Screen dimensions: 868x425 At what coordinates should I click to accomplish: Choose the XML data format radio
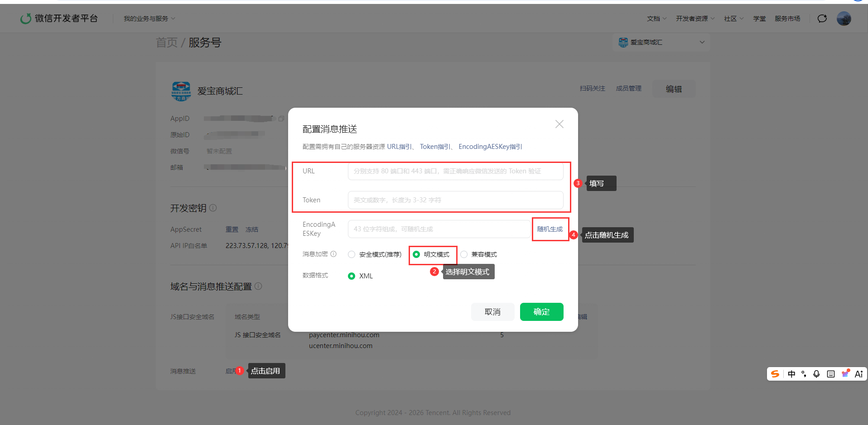click(352, 276)
